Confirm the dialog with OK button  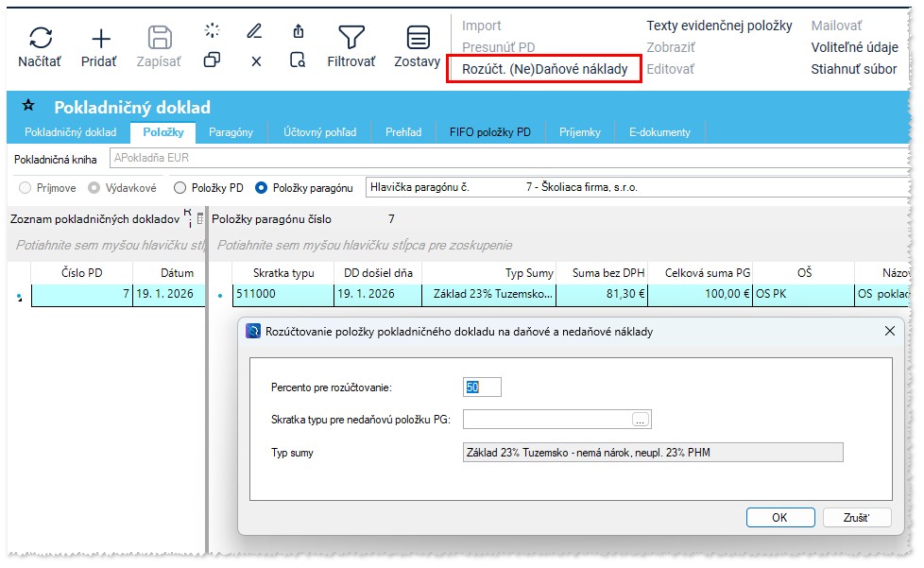click(779, 517)
